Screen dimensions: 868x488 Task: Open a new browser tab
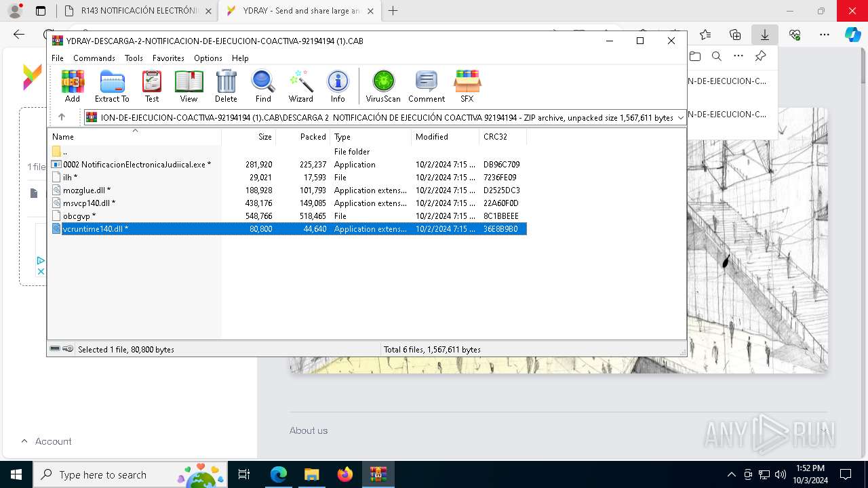pos(393,11)
